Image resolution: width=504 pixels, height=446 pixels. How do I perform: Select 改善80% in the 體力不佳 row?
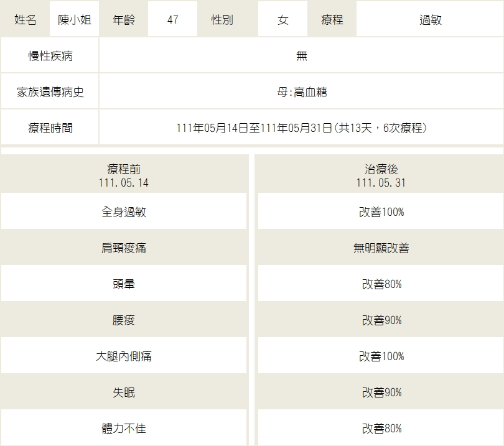tap(381, 428)
